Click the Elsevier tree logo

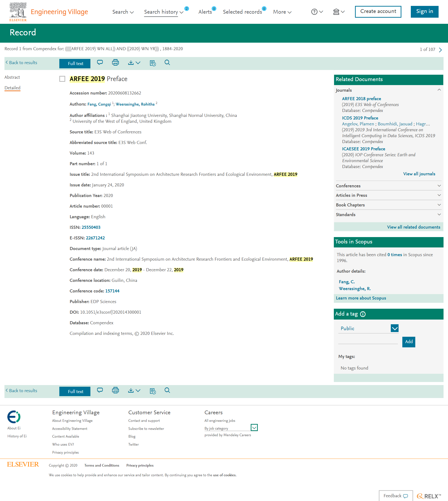click(x=18, y=12)
